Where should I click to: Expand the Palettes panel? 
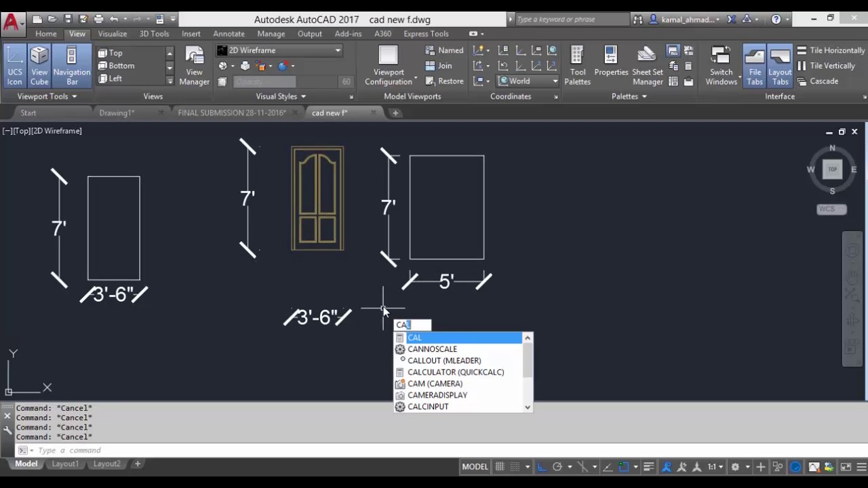click(629, 96)
